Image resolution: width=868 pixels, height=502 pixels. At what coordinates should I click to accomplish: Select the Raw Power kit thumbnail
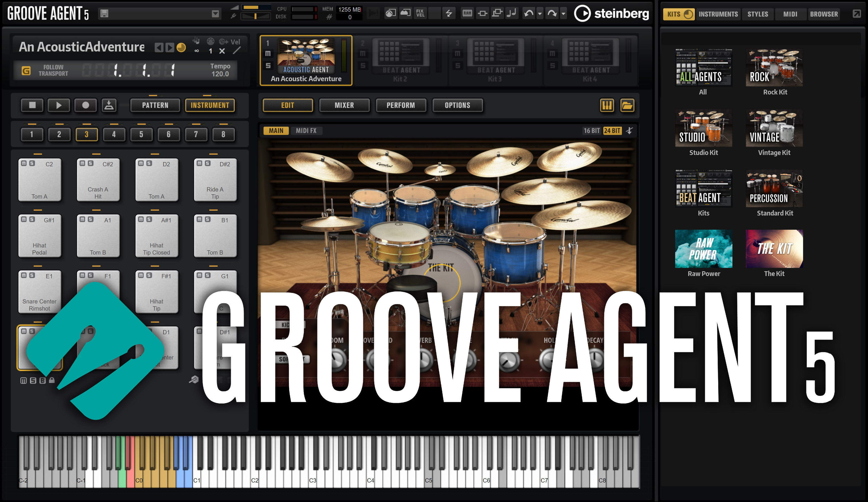point(704,249)
